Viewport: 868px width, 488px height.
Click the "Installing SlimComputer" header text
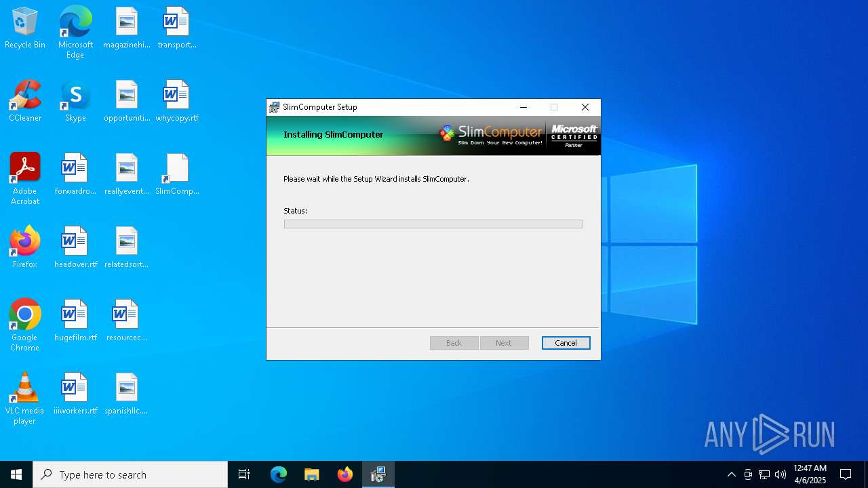(334, 134)
